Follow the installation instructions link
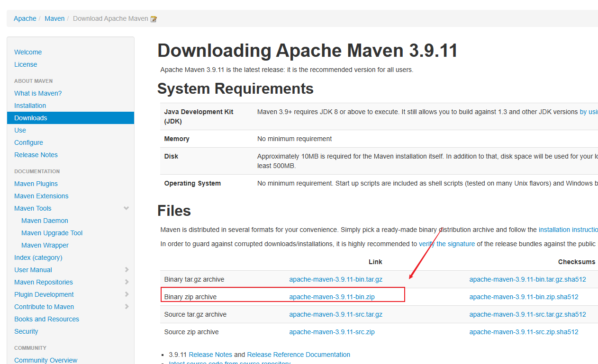The image size is (598, 364). coord(568,230)
